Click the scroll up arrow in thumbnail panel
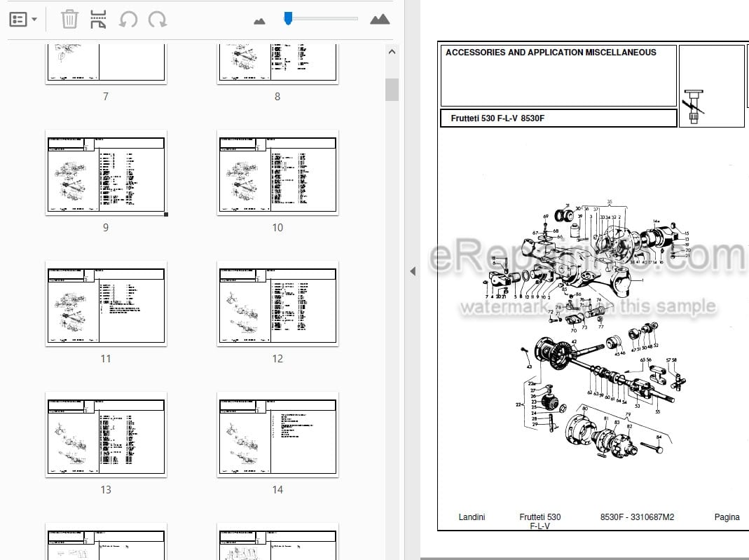Image resolution: width=749 pixels, height=560 pixels. click(392, 52)
